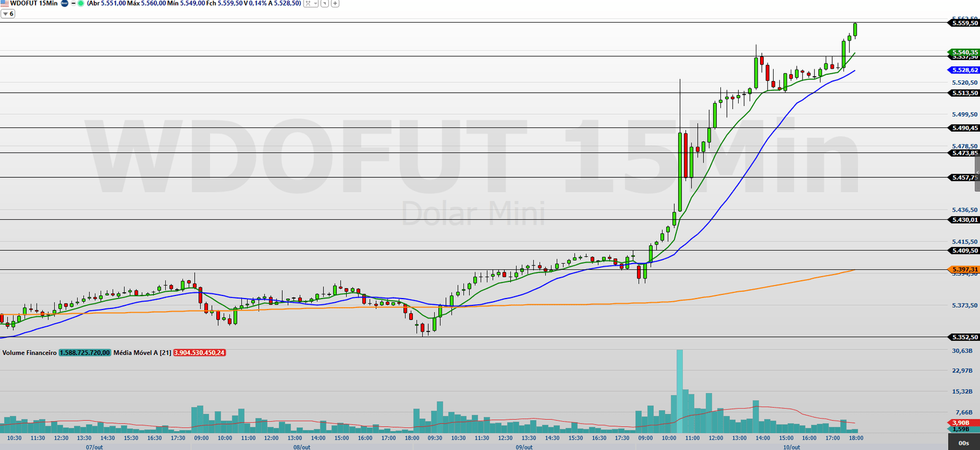This screenshot has height=450, width=980.
Task: Click the plus button in chart header
Action: pos(335,4)
